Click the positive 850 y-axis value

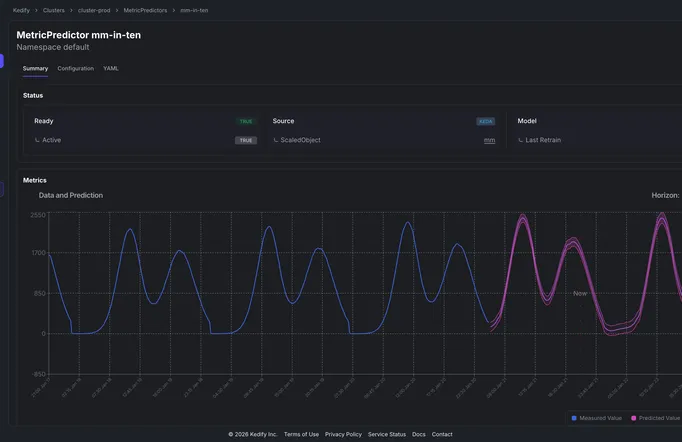point(40,293)
